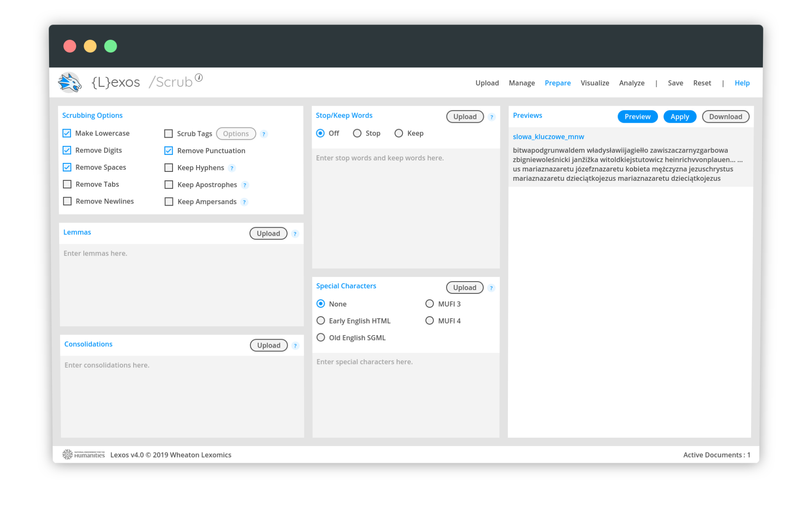Click the stop and keep words text area

[406, 209]
